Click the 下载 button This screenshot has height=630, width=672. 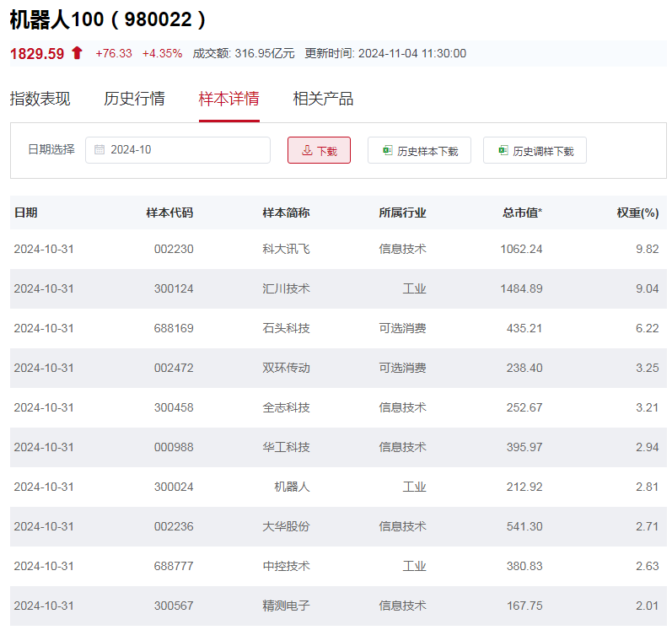pyautogui.click(x=320, y=150)
